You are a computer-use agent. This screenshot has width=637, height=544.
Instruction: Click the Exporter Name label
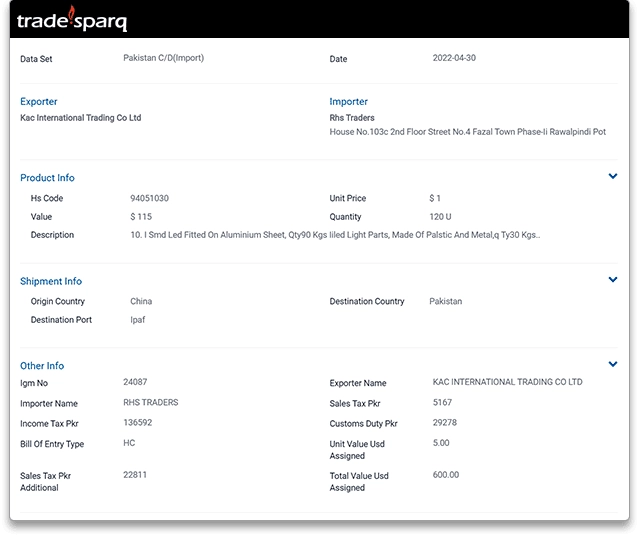pyautogui.click(x=358, y=383)
